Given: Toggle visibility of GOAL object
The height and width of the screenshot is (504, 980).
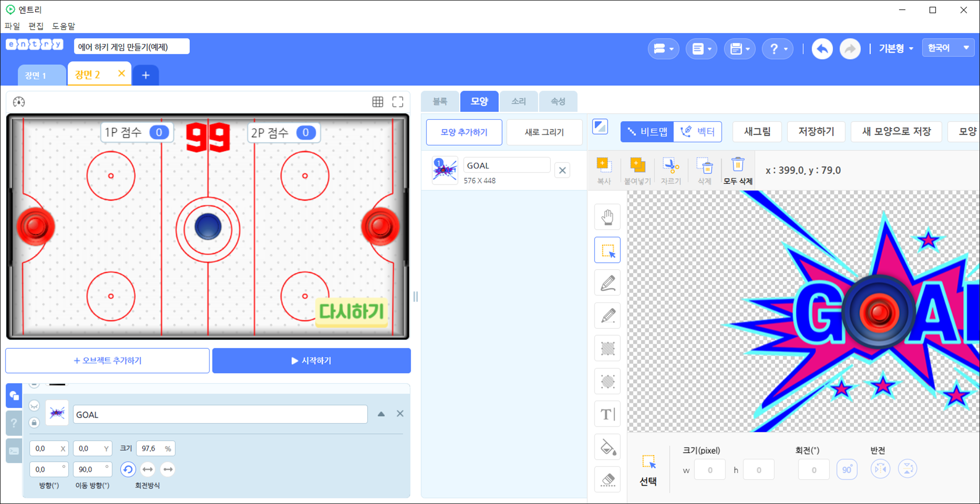Looking at the screenshot, I should (34, 406).
